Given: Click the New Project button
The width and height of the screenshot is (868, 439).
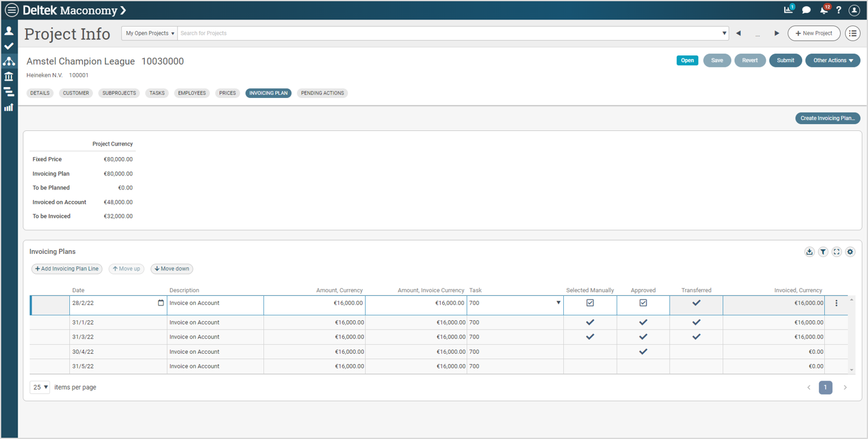Looking at the screenshot, I should tap(814, 33).
